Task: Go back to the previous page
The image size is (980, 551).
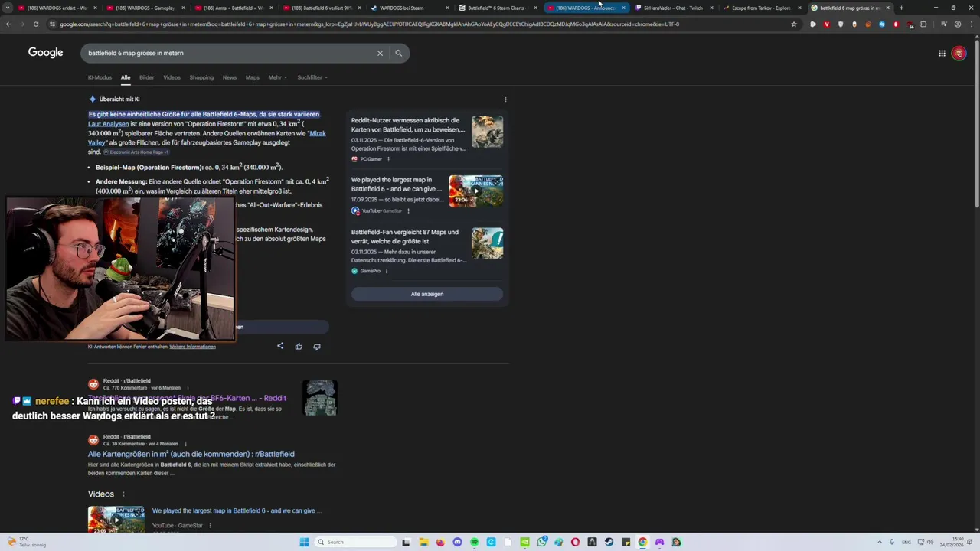Action: coord(8,24)
